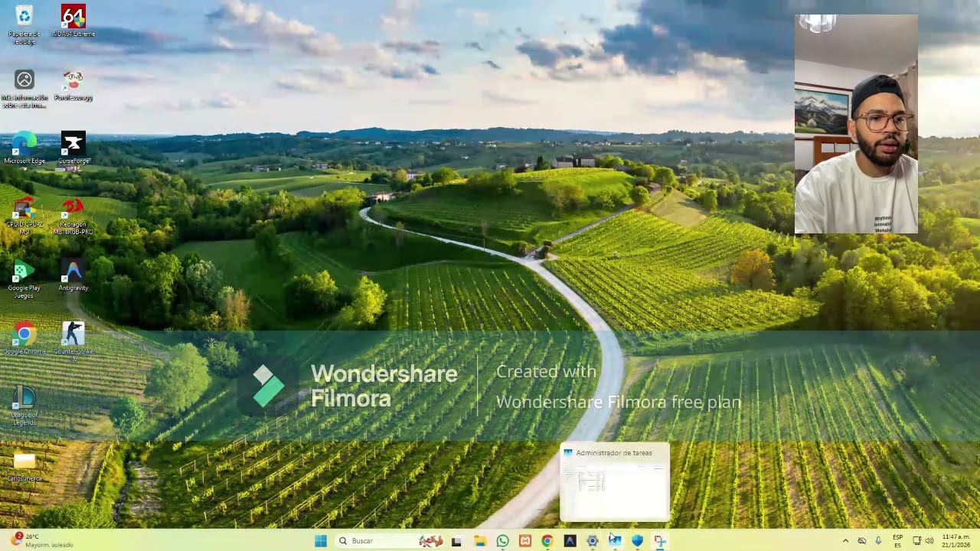980x551 pixels.
Task: Open the Windows Start menu
Action: coord(321,541)
